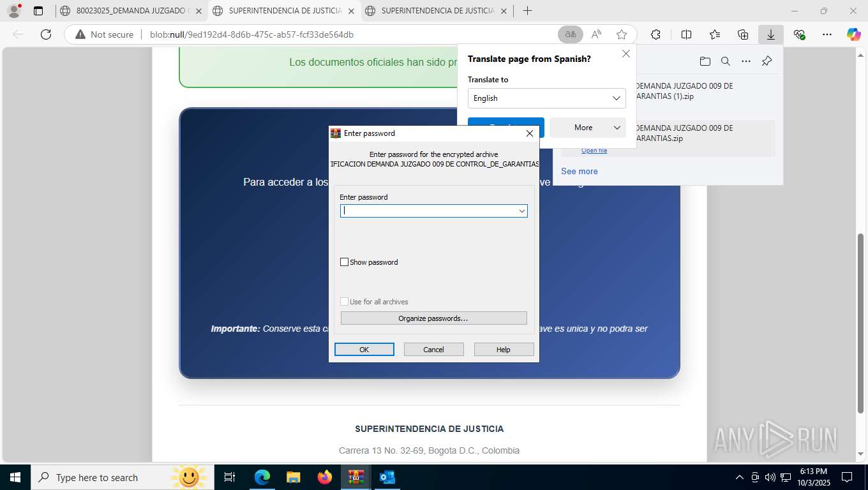Launch Firefox from the taskbar

pos(324,477)
